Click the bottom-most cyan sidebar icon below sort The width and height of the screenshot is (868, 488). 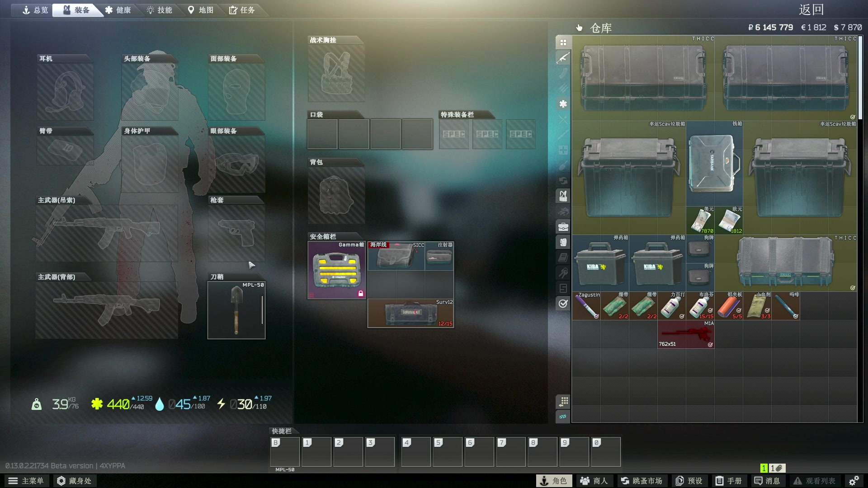pos(563,417)
